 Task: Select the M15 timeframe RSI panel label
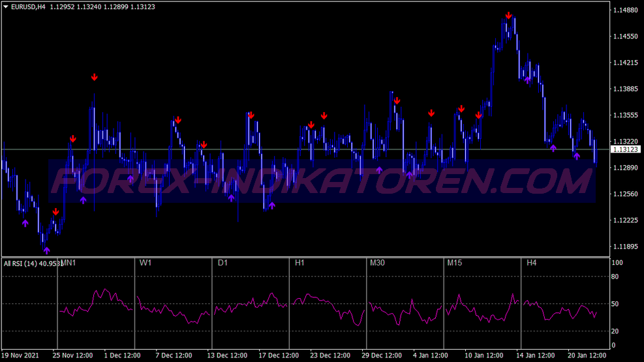(x=455, y=263)
